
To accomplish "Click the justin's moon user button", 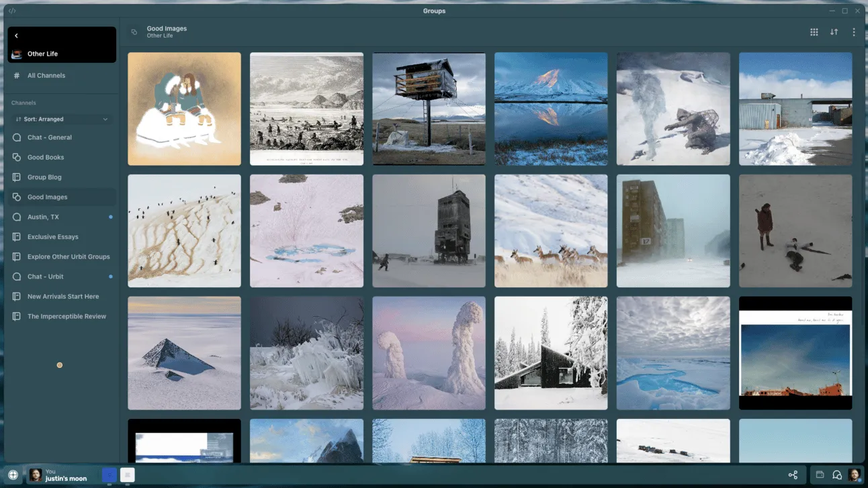I will [x=62, y=475].
